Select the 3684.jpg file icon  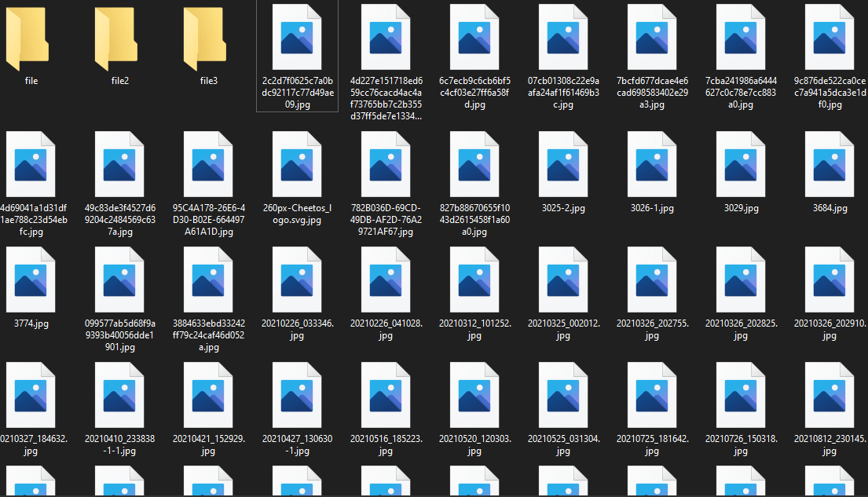(x=830, y=164)
